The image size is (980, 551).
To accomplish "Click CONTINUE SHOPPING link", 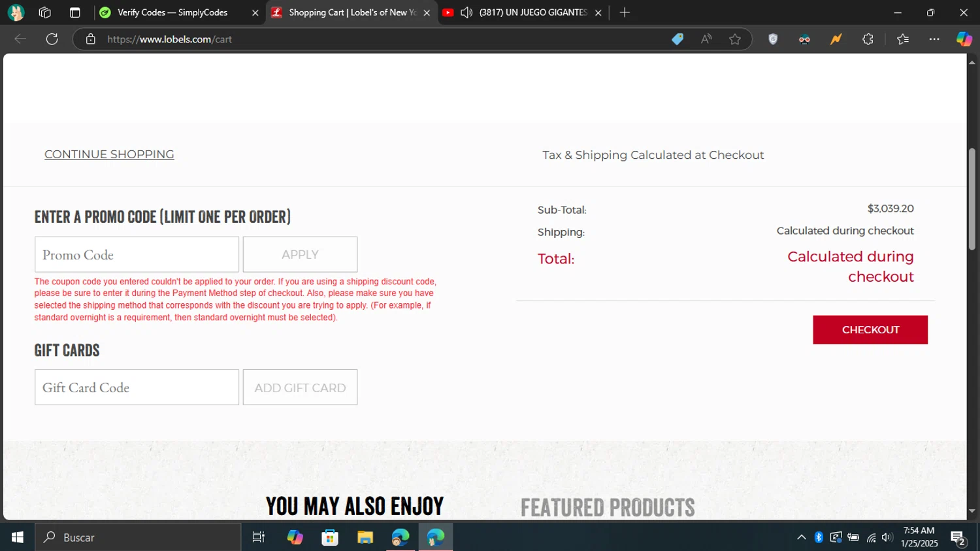I will click(x=109, y=154).
